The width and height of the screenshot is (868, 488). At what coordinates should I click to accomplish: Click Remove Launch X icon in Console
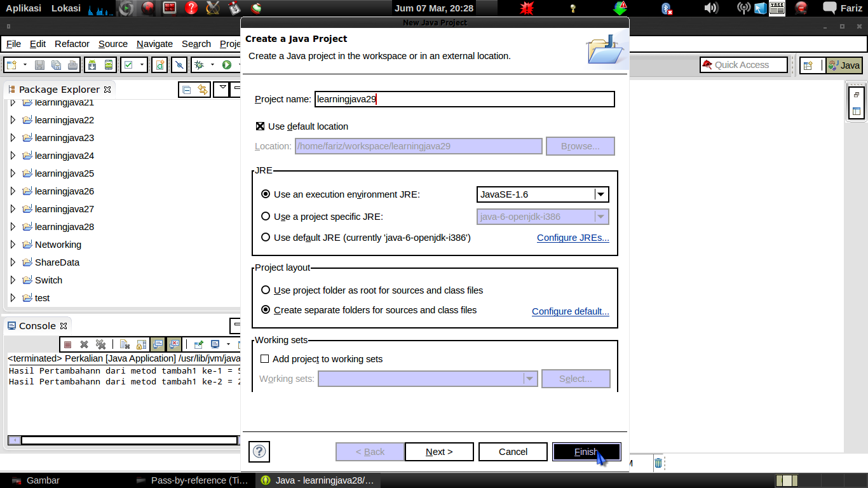(84, 344)
